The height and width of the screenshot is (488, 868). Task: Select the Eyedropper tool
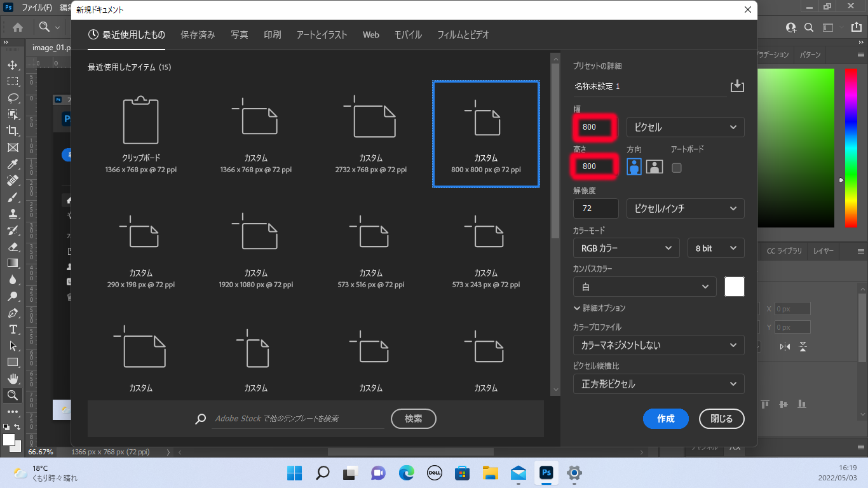(x=13, y=165)
